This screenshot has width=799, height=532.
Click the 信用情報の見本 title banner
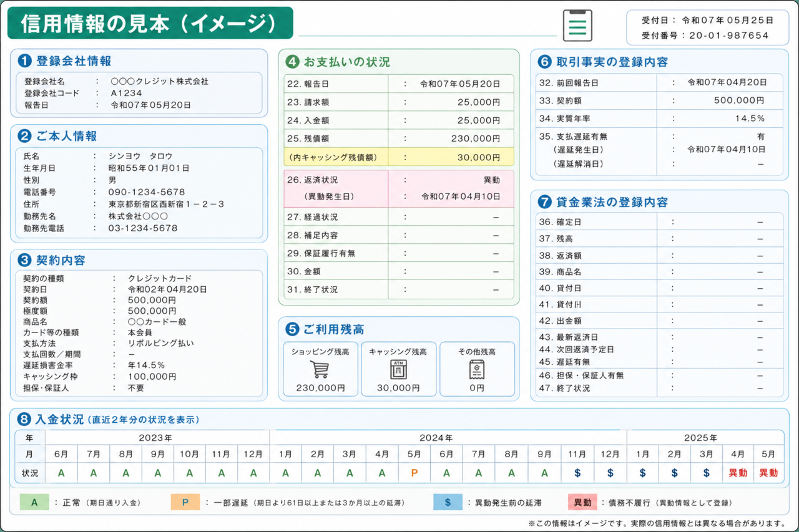(x=150, y=23)
